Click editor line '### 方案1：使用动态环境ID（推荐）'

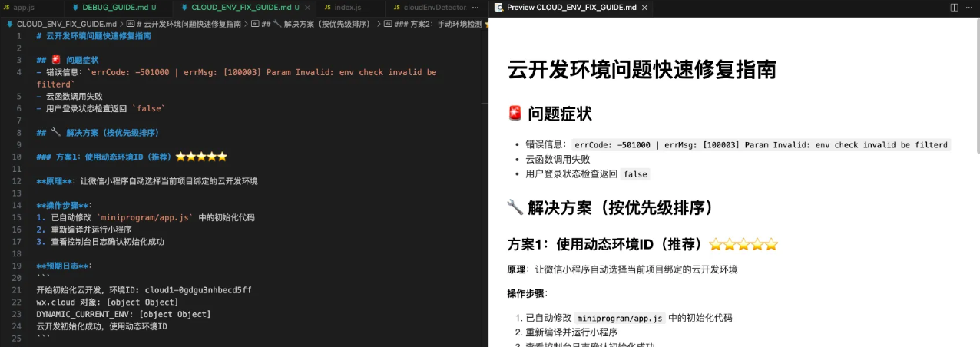131,157
